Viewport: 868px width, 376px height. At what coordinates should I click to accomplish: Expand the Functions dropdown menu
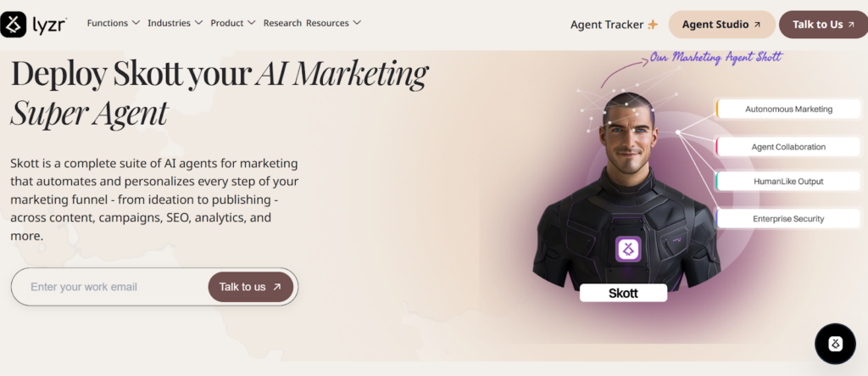114,23
